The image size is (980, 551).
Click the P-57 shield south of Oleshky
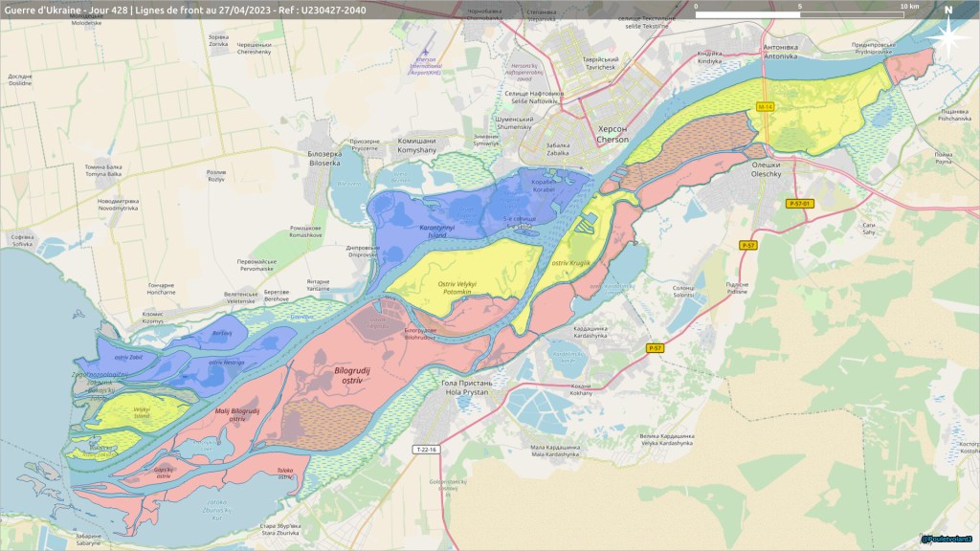click(749, 246)
